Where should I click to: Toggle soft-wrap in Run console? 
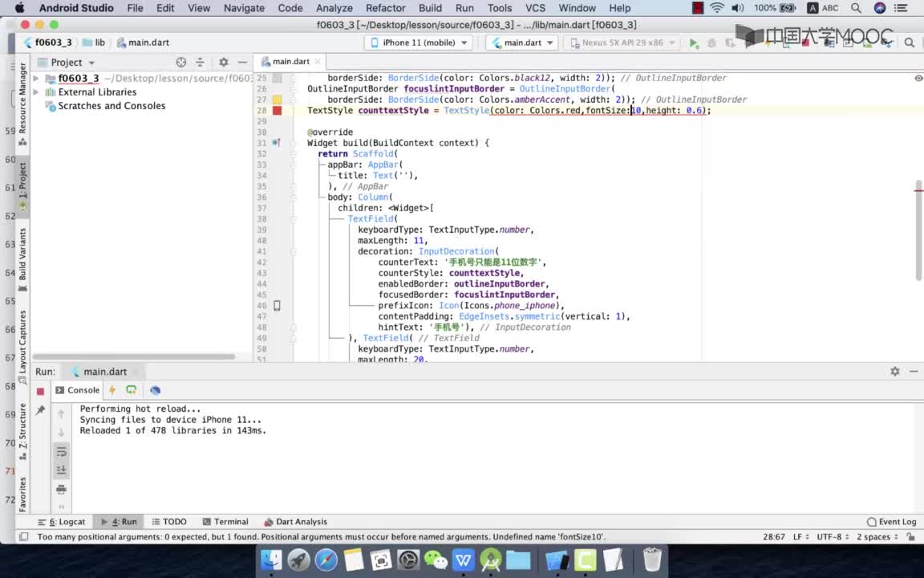pyautogui.click(x=61, y=452)
